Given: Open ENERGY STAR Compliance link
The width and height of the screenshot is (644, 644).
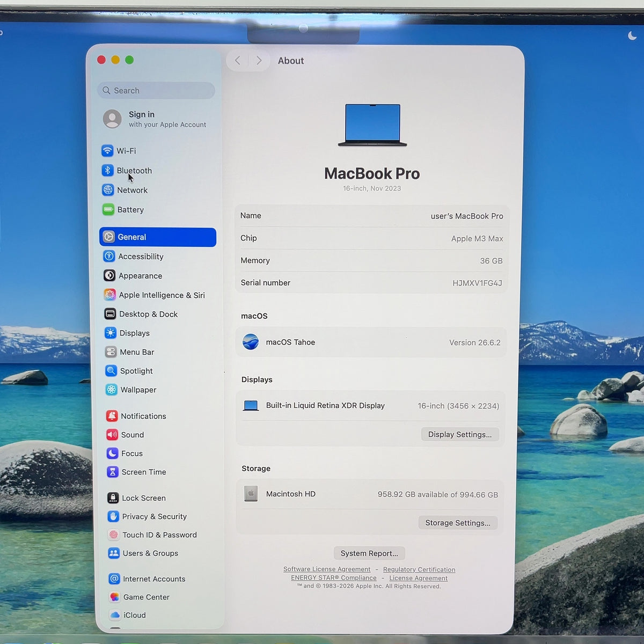Looking at the screenshot, I should point(334,578).
